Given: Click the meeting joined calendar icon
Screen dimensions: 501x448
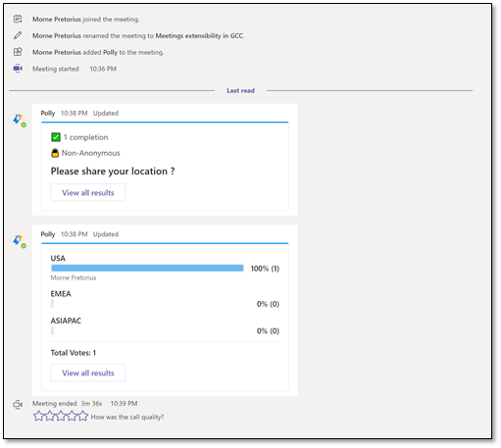Looking at the screenshot, I should pyautogui.click(x=18, y=19).
